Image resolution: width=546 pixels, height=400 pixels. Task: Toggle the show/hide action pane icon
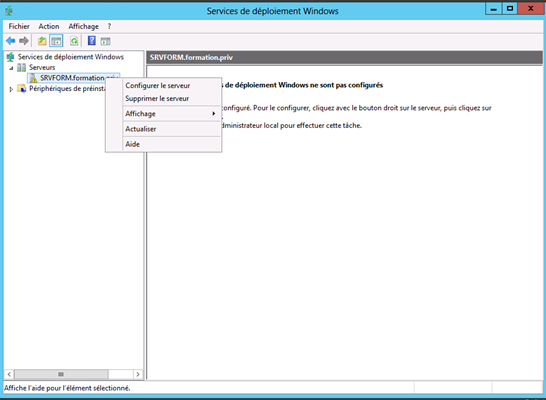[106, 41]
